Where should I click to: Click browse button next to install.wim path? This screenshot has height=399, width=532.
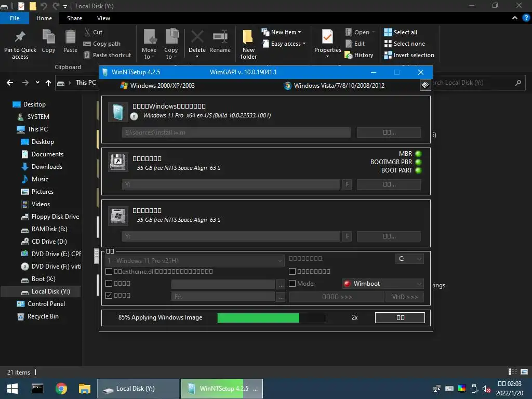tap(389, 132)
